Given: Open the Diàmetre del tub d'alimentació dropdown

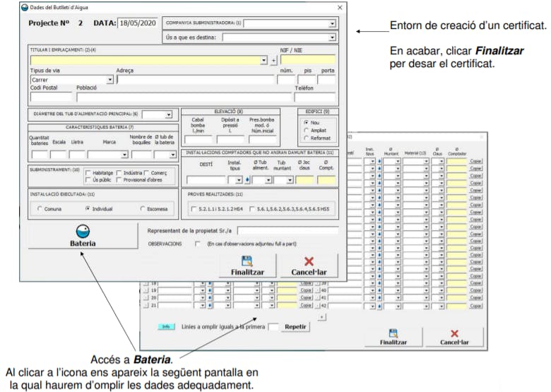Looking at the screenshot, I should click(169, 115).
